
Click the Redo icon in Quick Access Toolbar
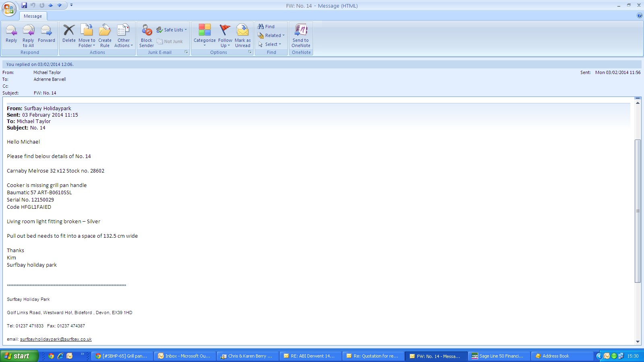click(42, 5)
